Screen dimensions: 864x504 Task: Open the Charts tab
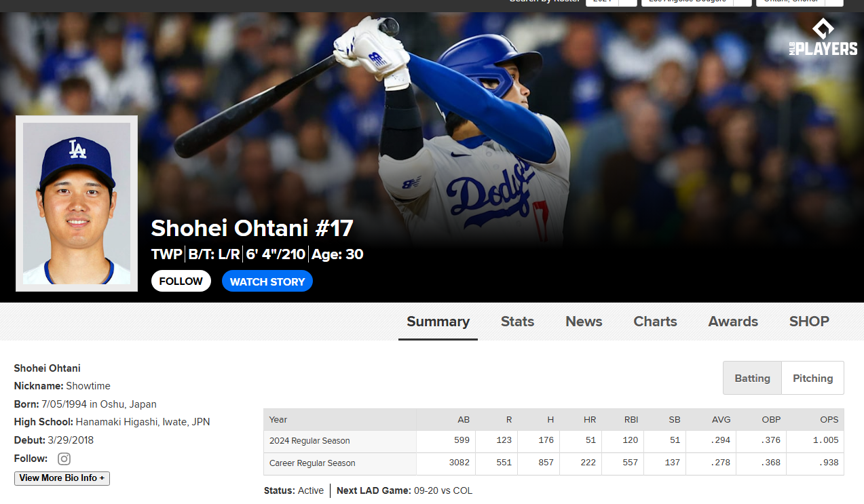coord(655,322)
